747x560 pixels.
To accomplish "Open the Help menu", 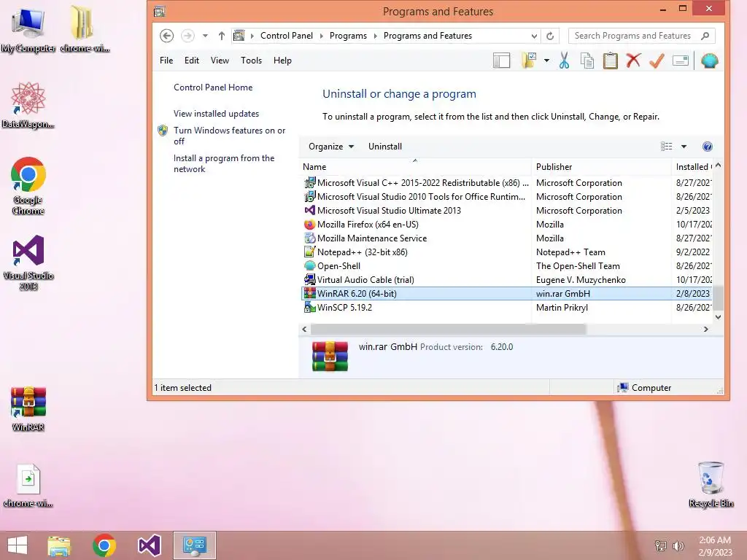I will coord(282,61).
